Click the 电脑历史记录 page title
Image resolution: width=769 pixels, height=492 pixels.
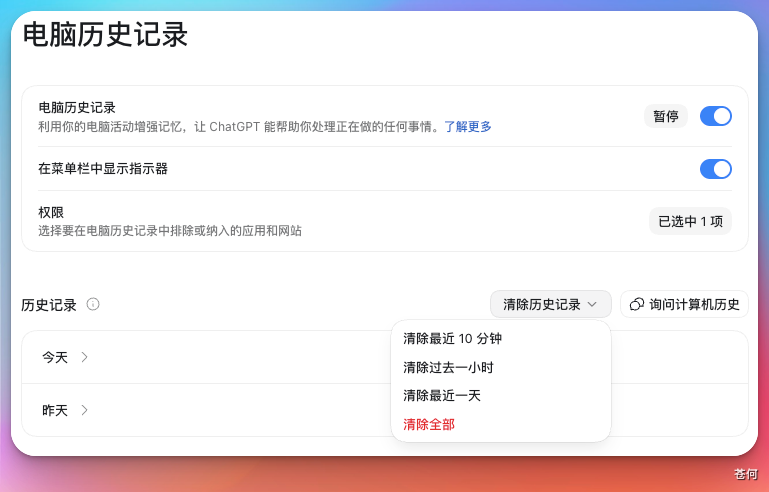105,35
